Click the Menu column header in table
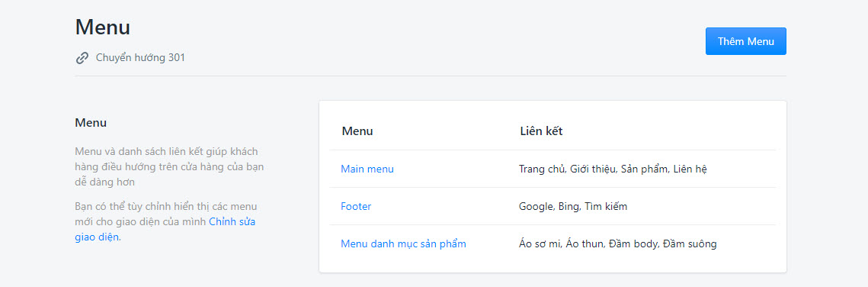The image size is (868, 287). 357,131
